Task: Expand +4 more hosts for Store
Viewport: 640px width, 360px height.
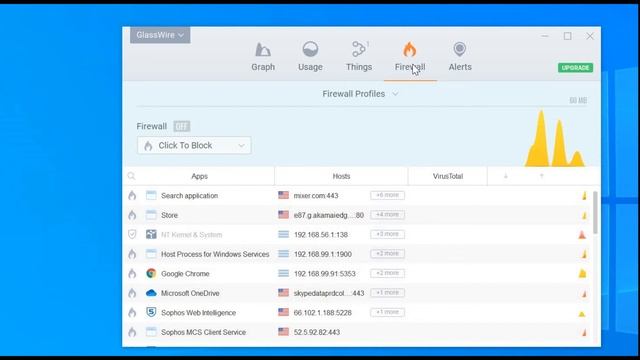Action: [387, 215]
